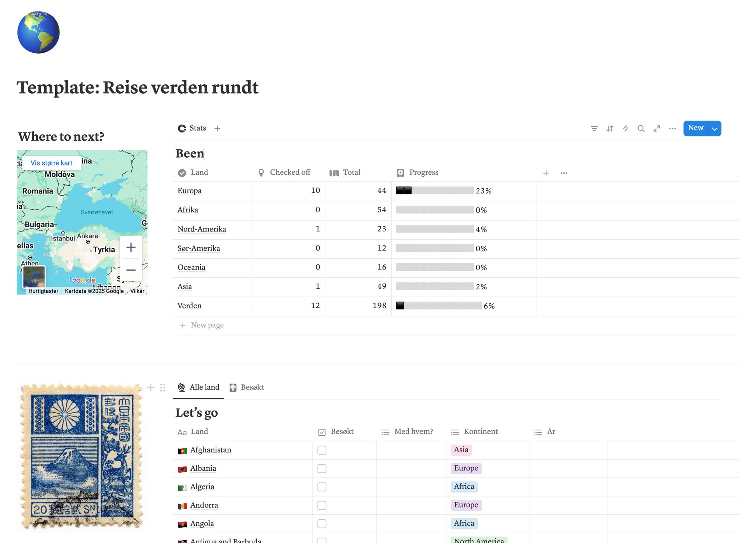Viewport: 756px width, 543px height.
Task: Open the Kontinent property header menu
Action: pyautogui.click(x=481, y=432)
